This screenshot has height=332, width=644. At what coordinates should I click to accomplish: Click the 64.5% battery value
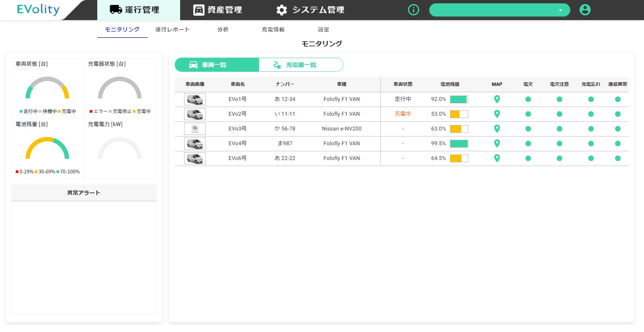point(438,158)
